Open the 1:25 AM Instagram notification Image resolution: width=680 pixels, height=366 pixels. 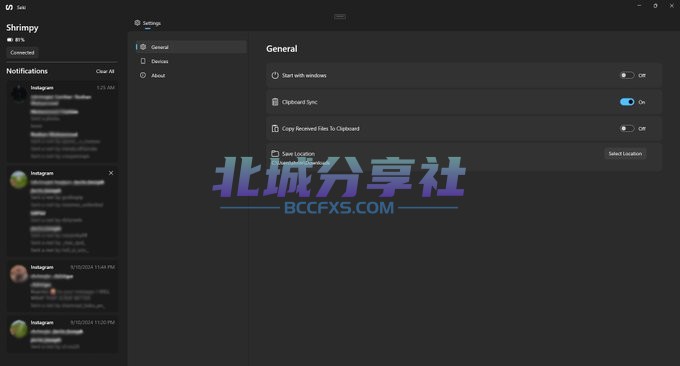(62, 122)
